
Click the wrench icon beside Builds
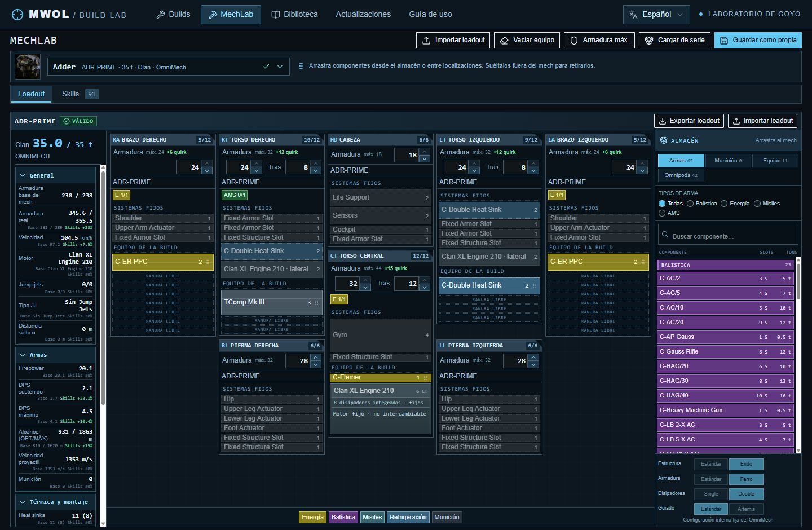(161, 15)
